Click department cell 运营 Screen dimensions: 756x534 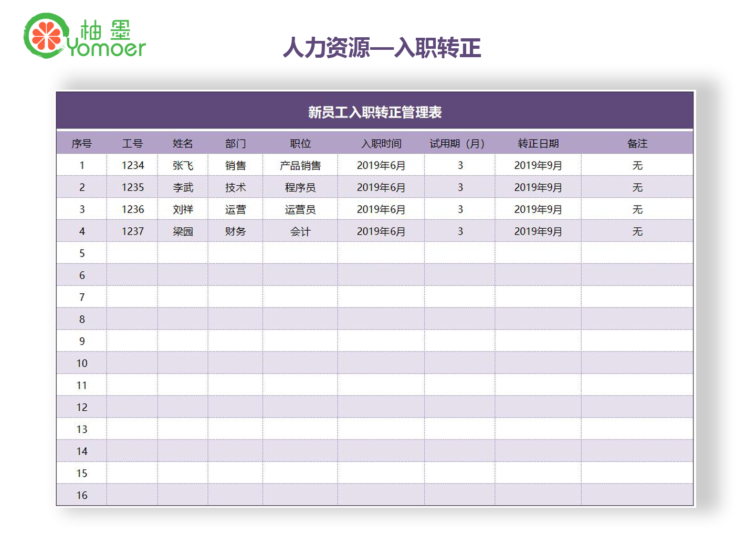(235, 209)
